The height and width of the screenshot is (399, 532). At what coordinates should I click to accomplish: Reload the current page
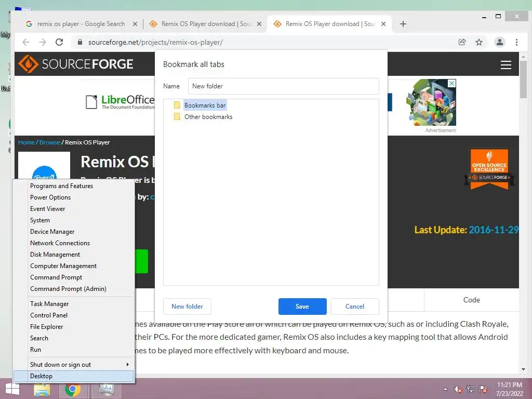point(59,42)
